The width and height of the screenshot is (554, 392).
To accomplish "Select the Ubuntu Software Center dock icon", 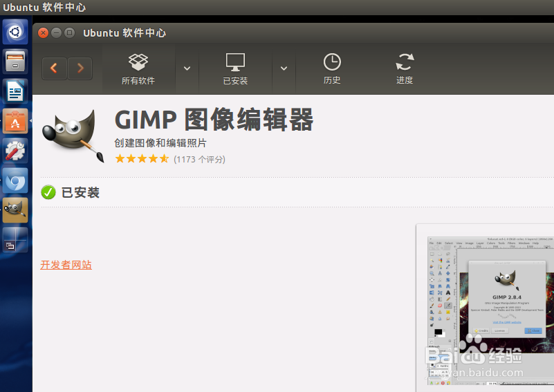I will click(x=15, y=121).
